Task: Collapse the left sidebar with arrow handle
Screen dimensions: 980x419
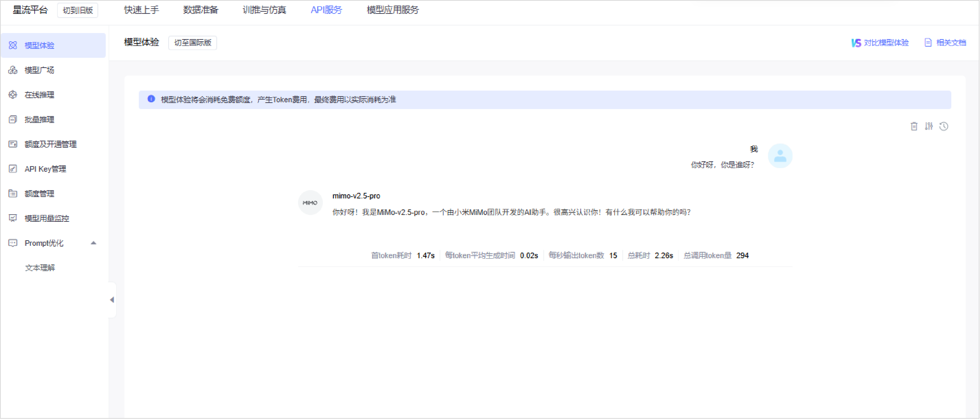Action: coord(112,300)
